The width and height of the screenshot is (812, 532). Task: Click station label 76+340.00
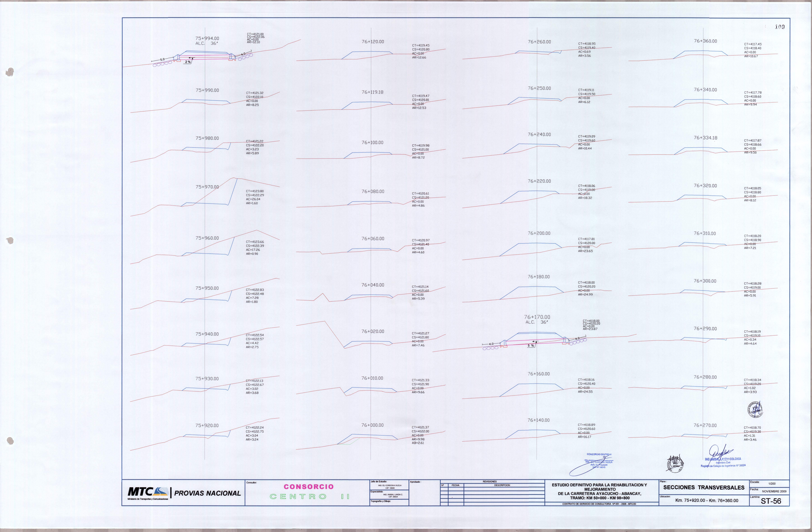(x=706, y=90)
